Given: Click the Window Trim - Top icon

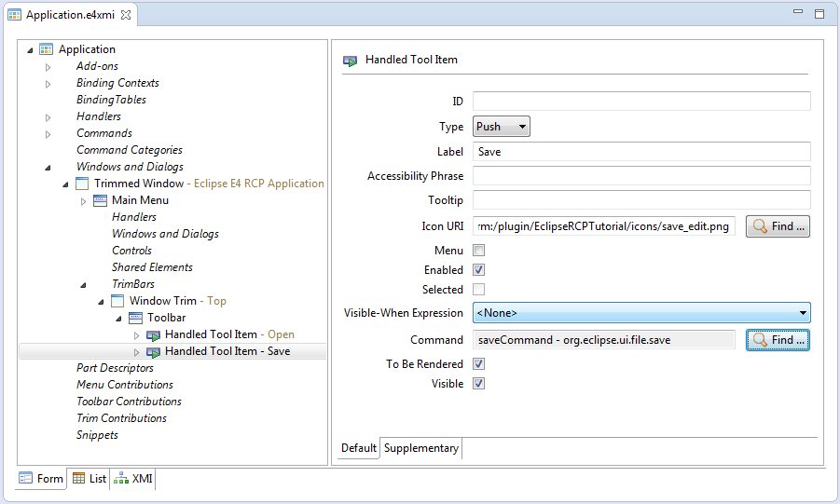Looking at the screenshot, I should click(x=117, y=301).
